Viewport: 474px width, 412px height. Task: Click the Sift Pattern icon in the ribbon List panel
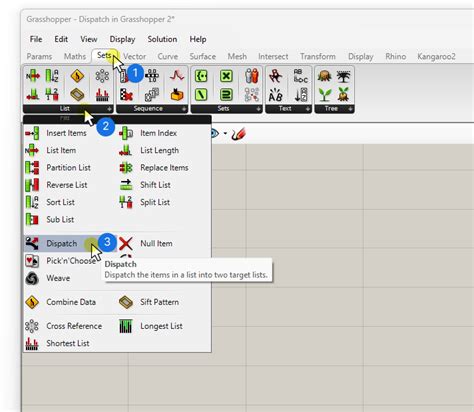(x=77, y=95)
